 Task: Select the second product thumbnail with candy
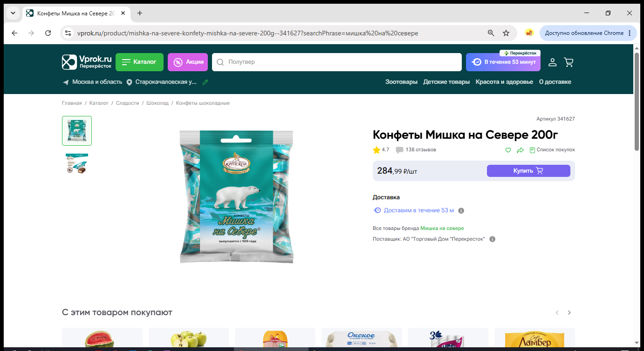(x=77, y=163)
